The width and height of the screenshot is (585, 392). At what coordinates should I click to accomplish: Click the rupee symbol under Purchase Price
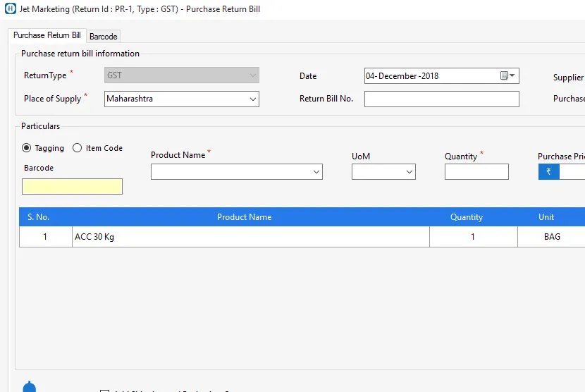548,171
